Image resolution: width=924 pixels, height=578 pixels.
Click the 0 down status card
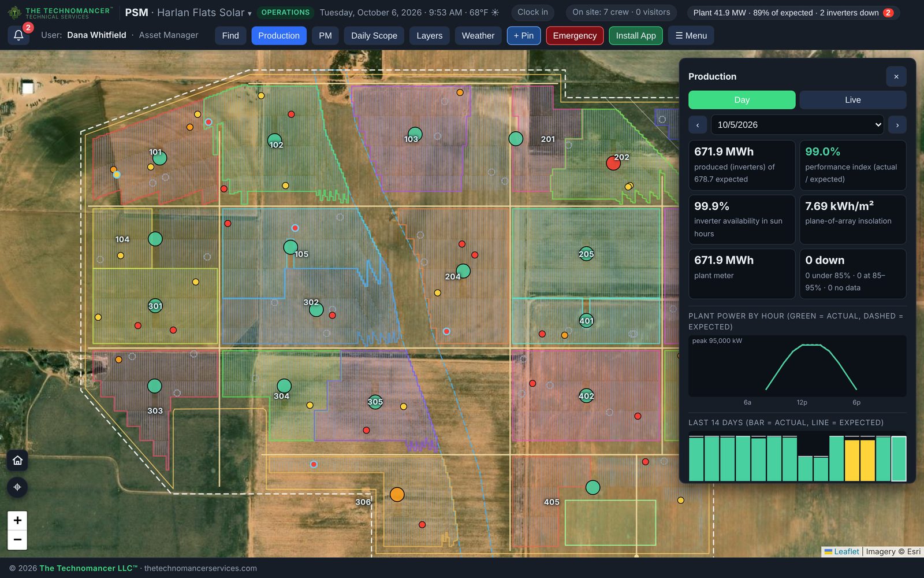click(x=852, y=274)
